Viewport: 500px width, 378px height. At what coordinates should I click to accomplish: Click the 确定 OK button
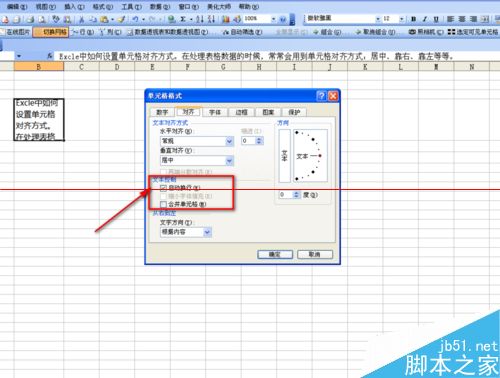click(275, 255)
